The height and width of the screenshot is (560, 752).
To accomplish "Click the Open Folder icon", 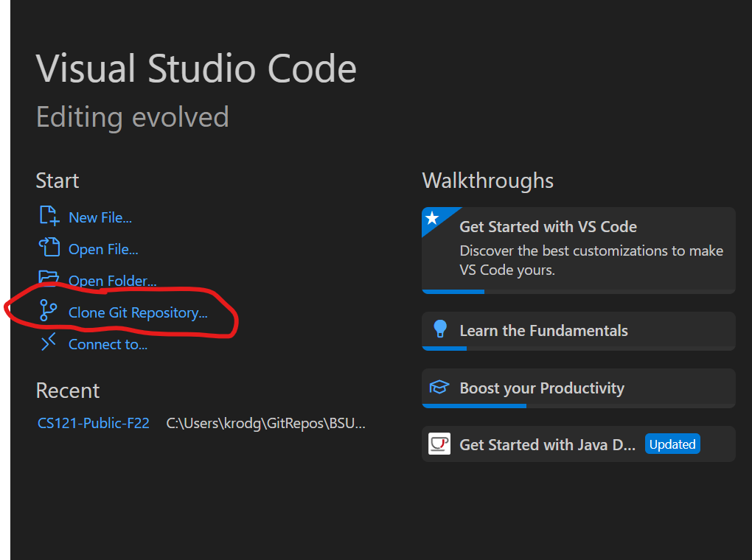I will coord(49,279).
